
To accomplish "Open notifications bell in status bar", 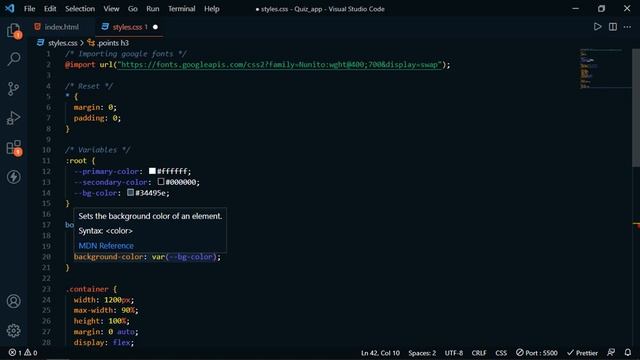I will pos(628,352).
